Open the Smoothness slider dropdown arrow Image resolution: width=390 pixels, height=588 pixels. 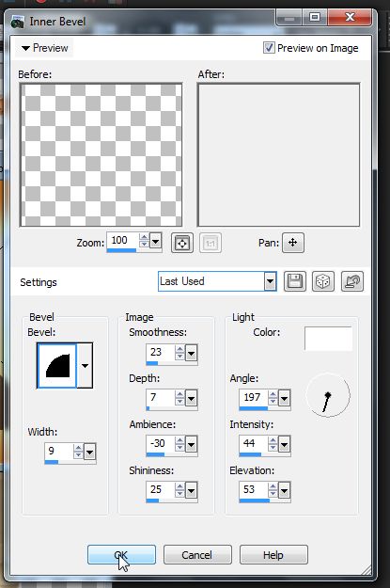191,353
